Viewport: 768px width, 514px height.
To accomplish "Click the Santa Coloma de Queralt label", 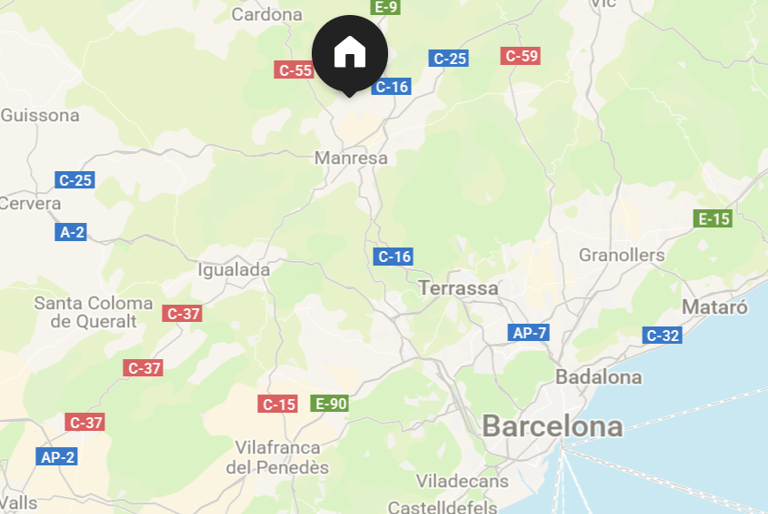I will (x=93, y=312).
